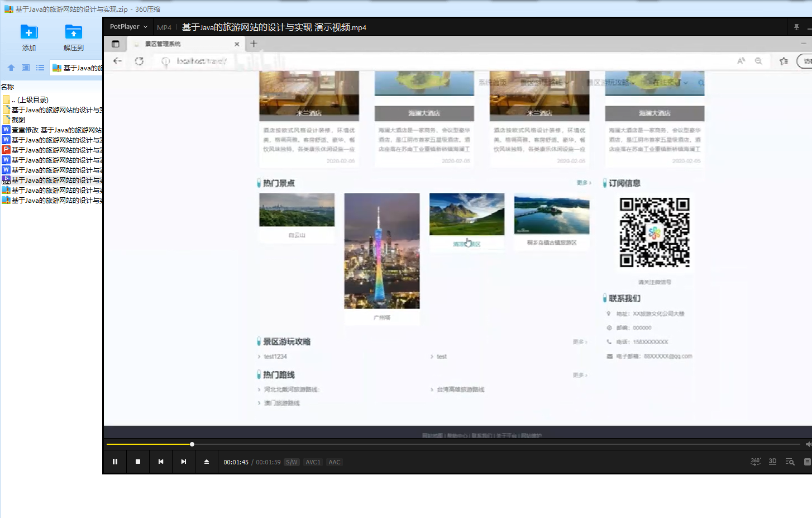
Task: Seek to the end of the progress bar
Action: (x=799, y=444)
